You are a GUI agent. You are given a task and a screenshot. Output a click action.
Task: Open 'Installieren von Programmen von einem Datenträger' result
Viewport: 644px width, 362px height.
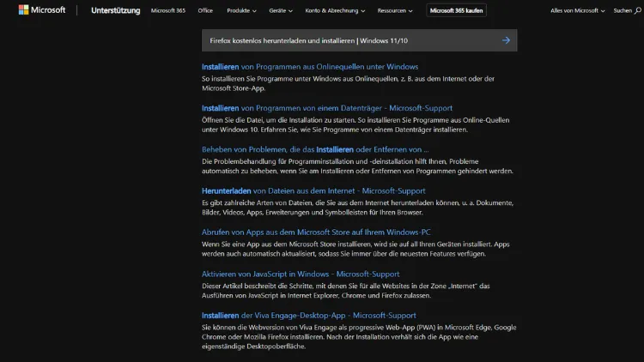327,108
